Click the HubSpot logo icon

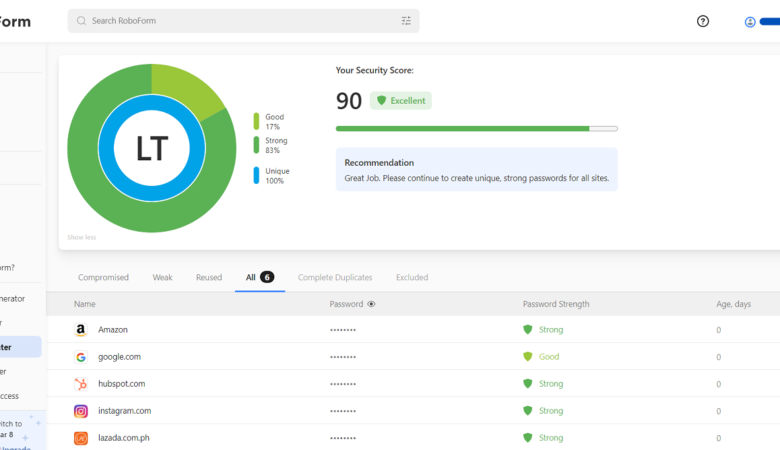click(x=81, y=384)
